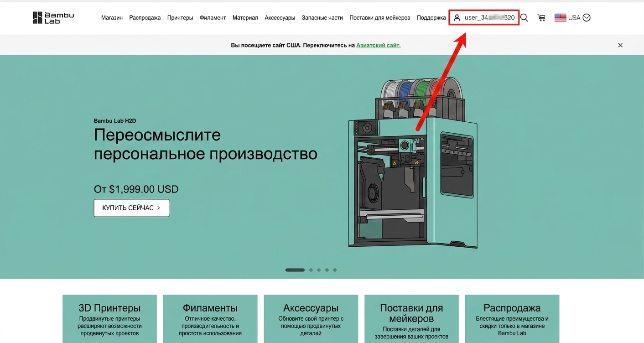Viewport: 644px width, 343px height.
Task: Select the last carousel slide dot
Action: pyautogui.click(x=335, y=270)
